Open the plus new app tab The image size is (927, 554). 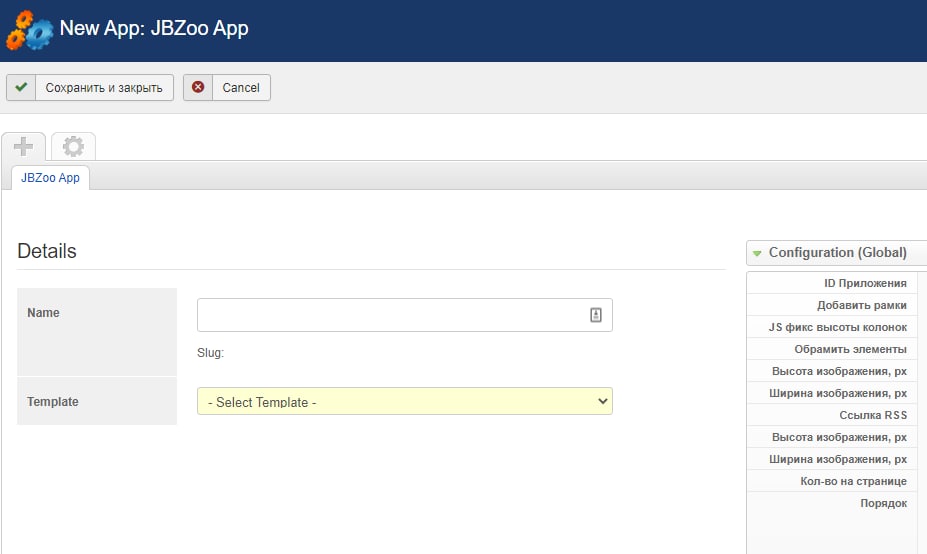click(x=24, y=146)
